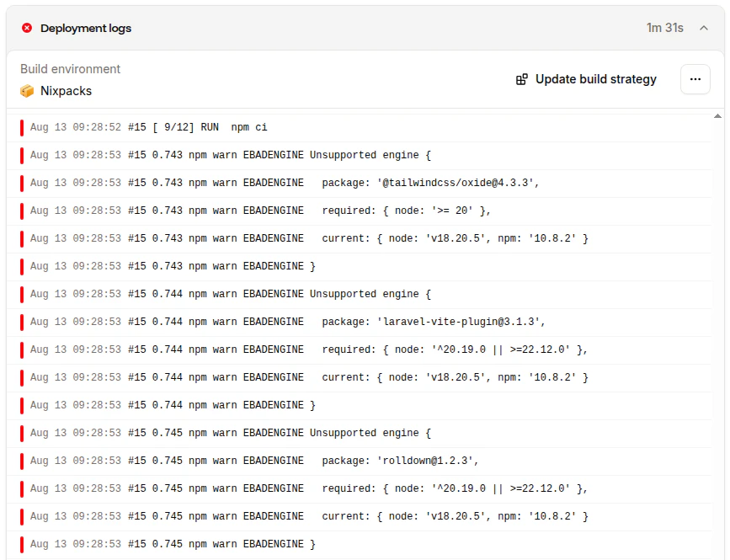Click the red failed-deployment error icon
The height and width of the screenshot is (560, 730).
pyautogui.click(x=27, y=28)
